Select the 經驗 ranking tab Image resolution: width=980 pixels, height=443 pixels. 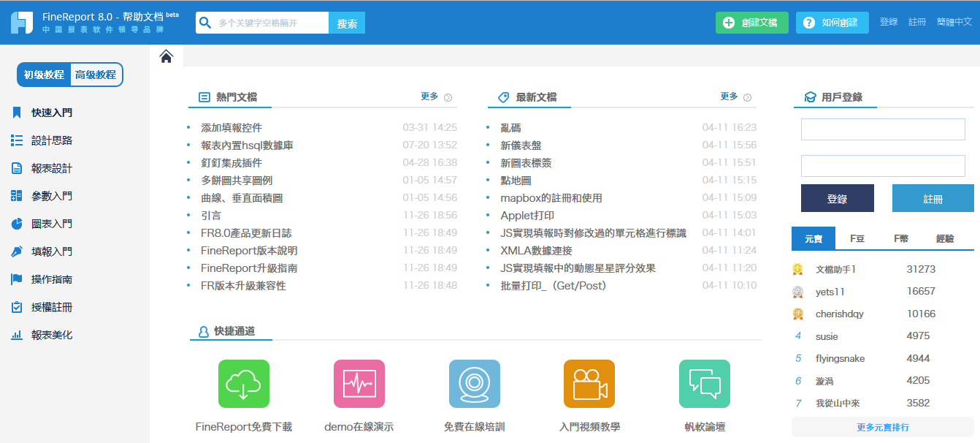[x=945, y=238]
